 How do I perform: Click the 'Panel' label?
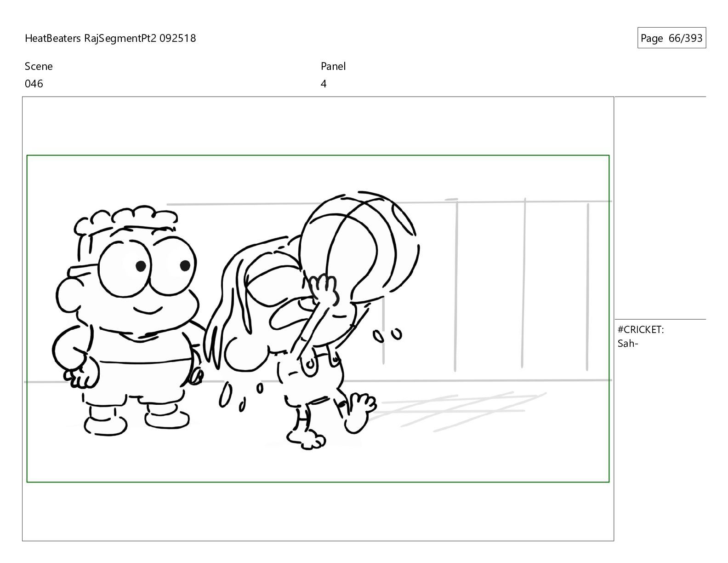point(333,66)
